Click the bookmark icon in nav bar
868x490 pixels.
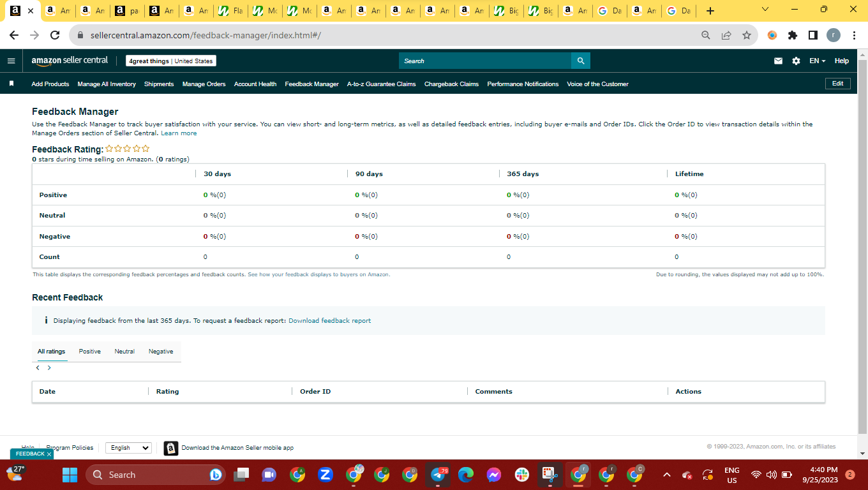point(11,84)
